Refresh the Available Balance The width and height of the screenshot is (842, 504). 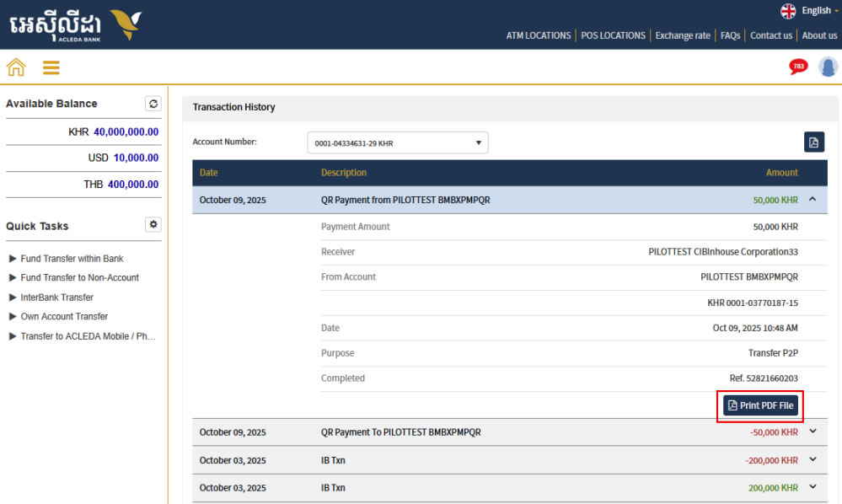pyautogui.click(x=153, y=104)
